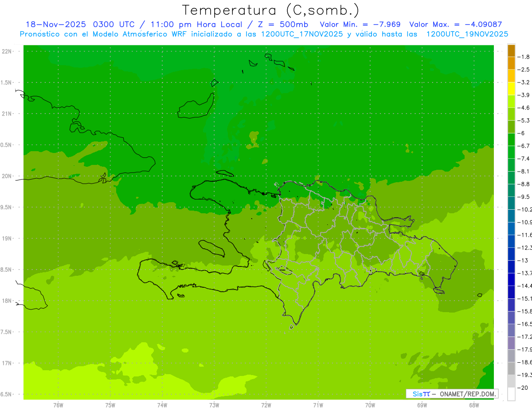Click the white swatch below -20
The image size is (532, 411).
[x=511, y=394]
